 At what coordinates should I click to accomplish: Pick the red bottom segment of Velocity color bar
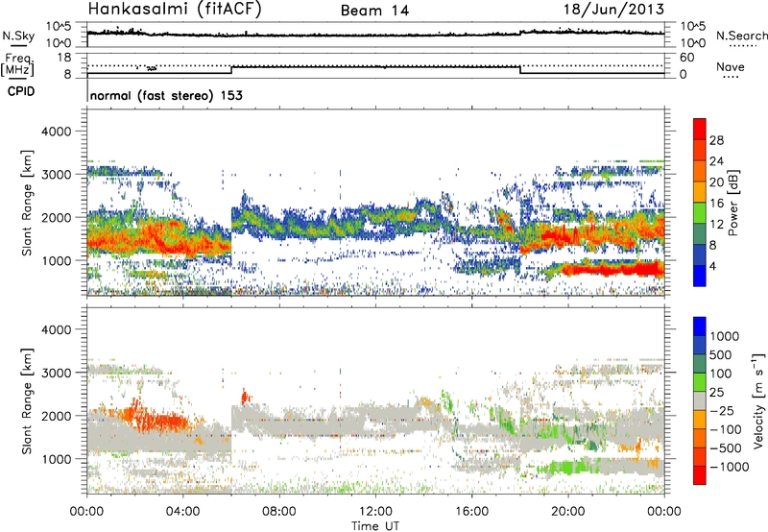click(700, 475)
